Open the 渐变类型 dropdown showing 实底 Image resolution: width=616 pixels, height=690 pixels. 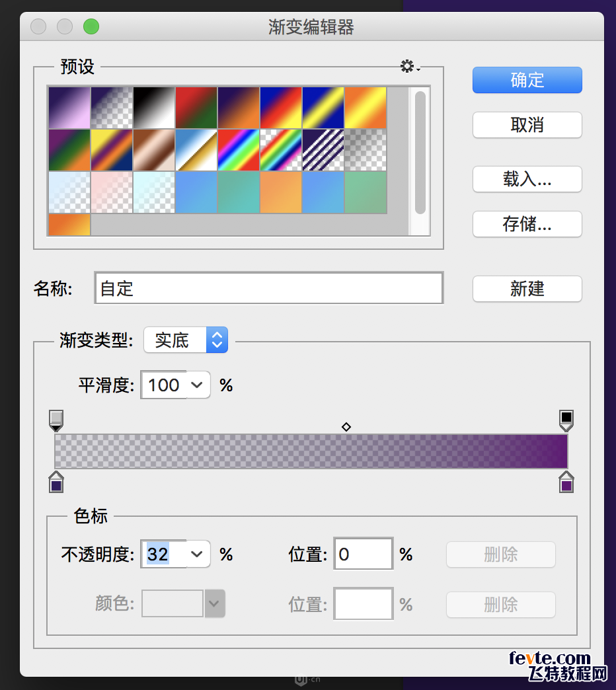tap(186, 340)
